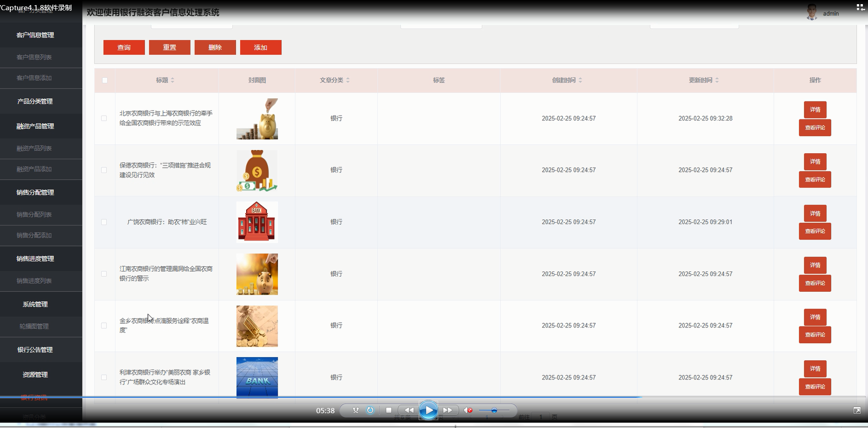
Task: Select the checkbox for 保德农商银行 row
Action: pyautogui.click(x=104, y=170)
